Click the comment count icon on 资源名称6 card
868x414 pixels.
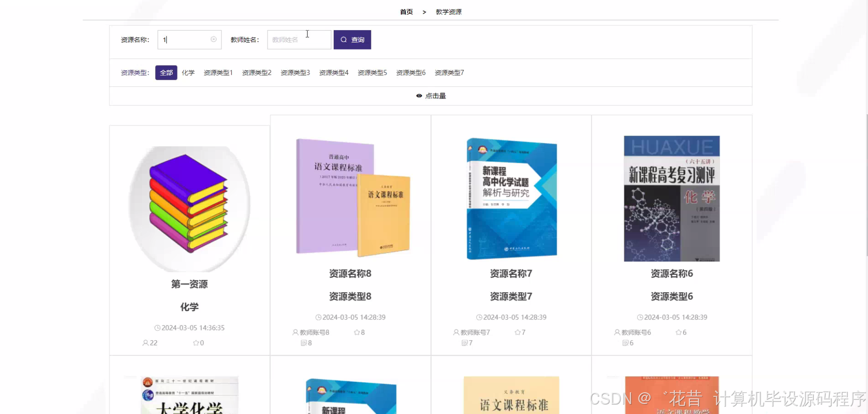pyautogui.click(x=625, y=343)
